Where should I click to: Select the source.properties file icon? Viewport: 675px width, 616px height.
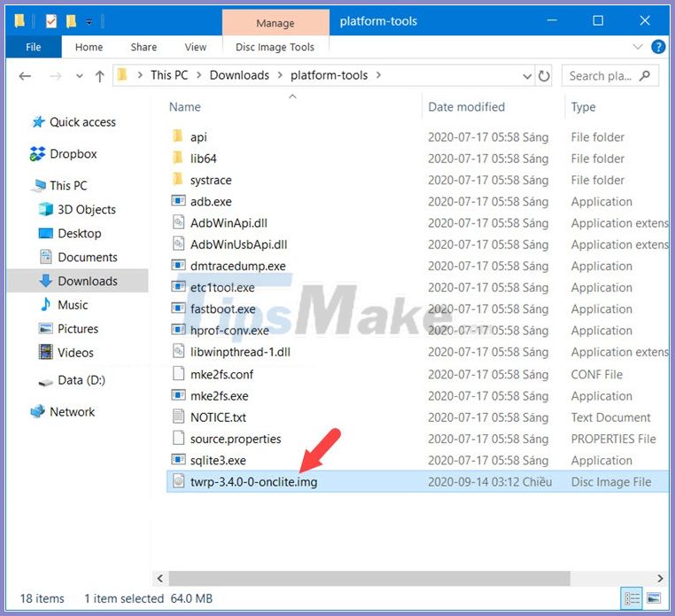178,438
